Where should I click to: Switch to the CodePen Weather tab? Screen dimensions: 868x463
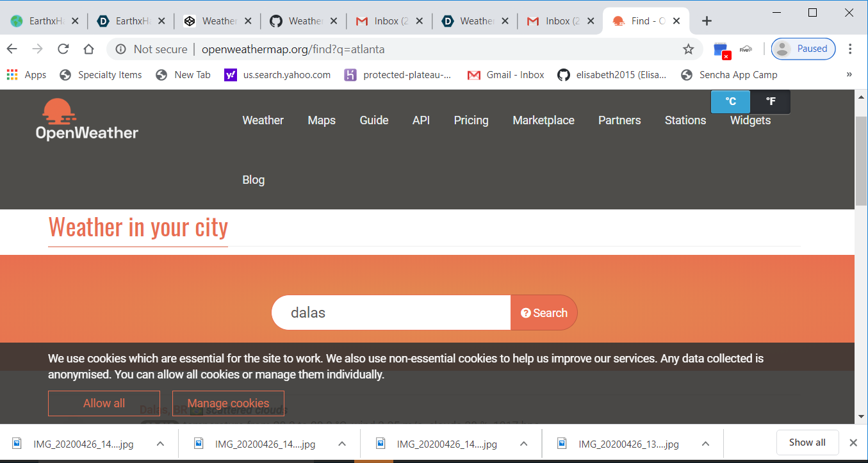pos(218,21)
